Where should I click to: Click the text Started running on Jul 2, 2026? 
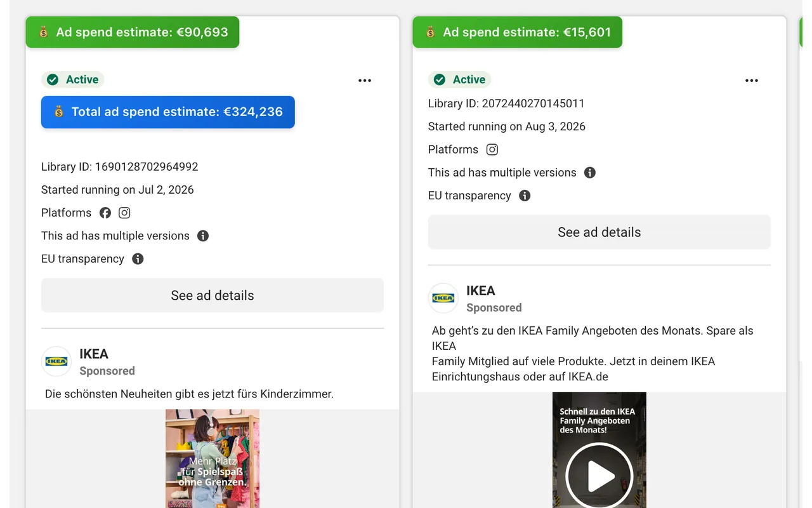(x=117, y=189)
